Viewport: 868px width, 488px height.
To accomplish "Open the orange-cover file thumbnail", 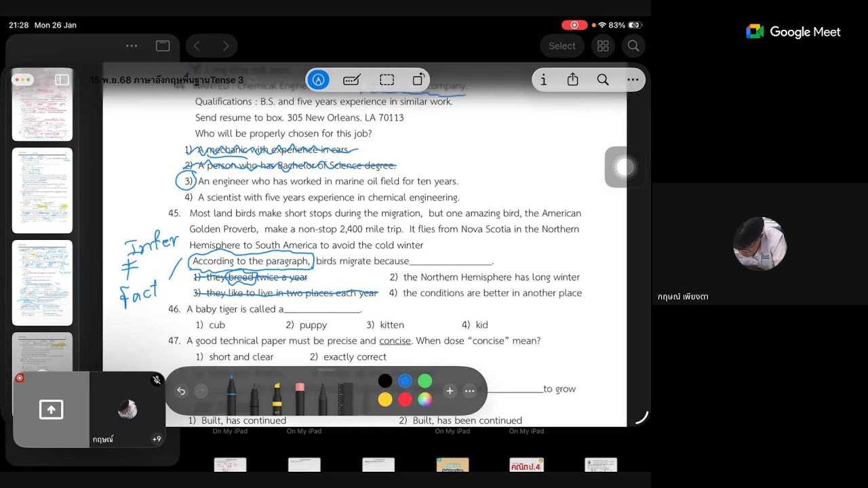I will (x=453, y=465).
